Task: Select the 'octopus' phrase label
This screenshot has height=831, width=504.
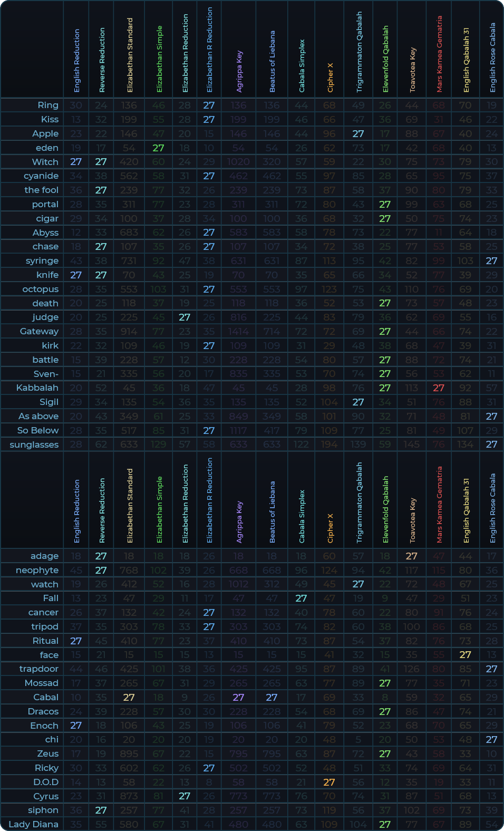Action: [x=41, y=289]
